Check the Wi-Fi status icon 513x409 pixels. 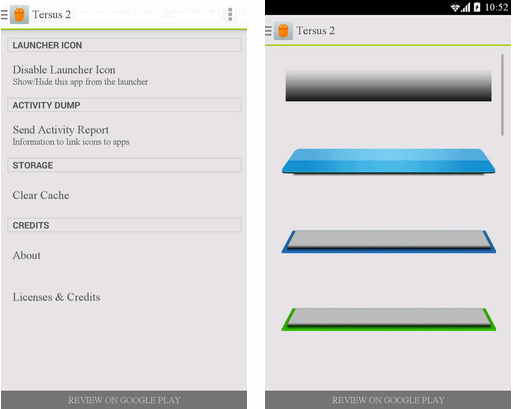click(x=455, y=7)
